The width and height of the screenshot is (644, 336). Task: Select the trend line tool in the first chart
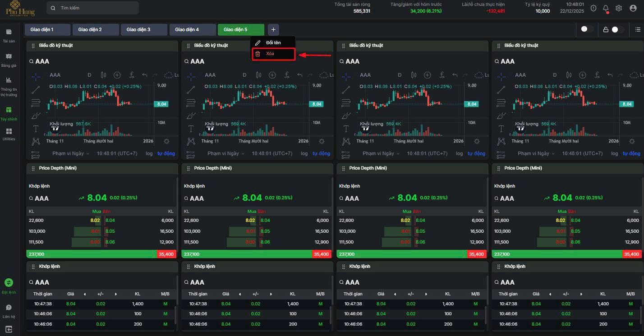point(36,90)
